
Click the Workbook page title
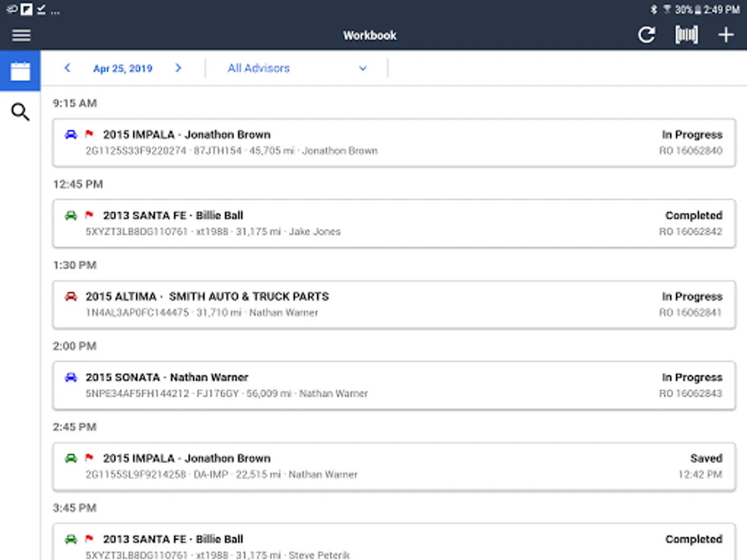pos(370,35)
